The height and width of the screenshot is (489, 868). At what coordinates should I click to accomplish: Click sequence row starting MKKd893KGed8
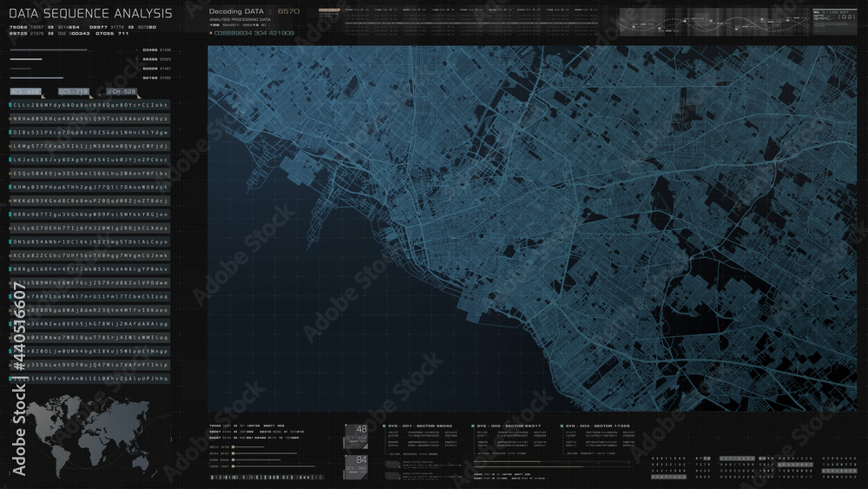tap(89, 201)
